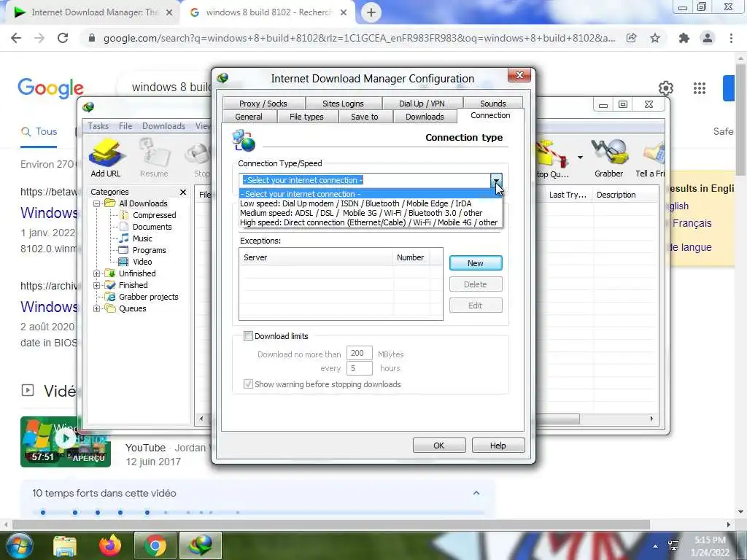747x560 pixels.
Task: Switch to Internet Download Manager browser tab
Action: 93,12
